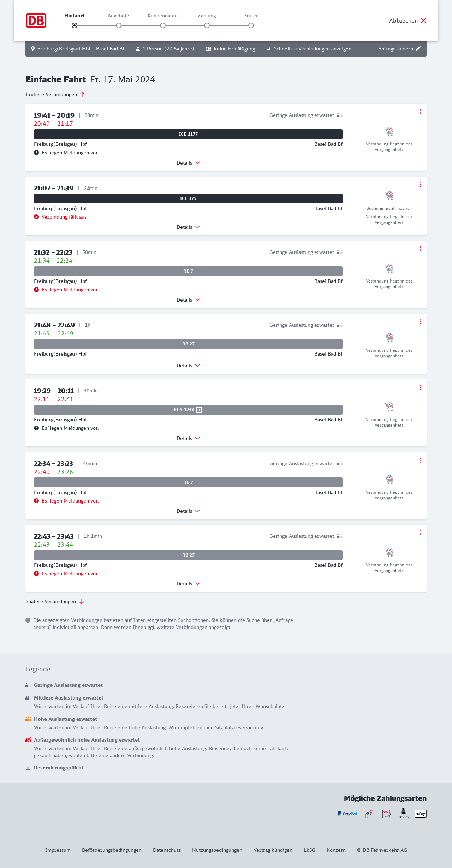Open the Impressum footer link

click(x=58, y=850)
